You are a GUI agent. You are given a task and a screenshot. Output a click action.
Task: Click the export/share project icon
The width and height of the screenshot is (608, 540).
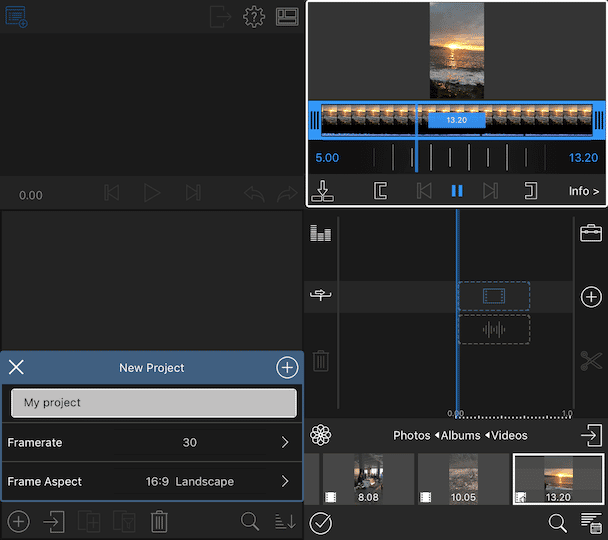pyautogui.click(x=221, y=17)
